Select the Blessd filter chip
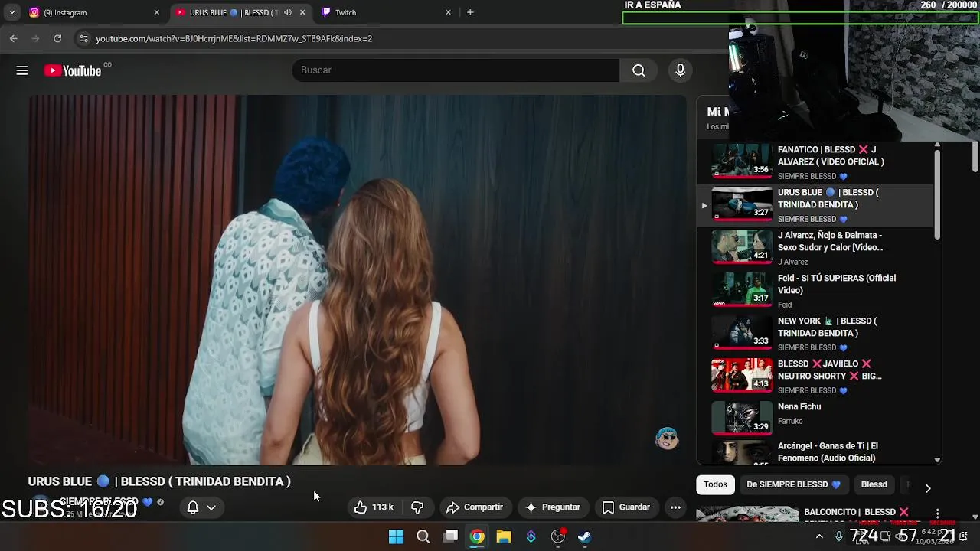The image size is (980, 551). [x=874, y=484]
